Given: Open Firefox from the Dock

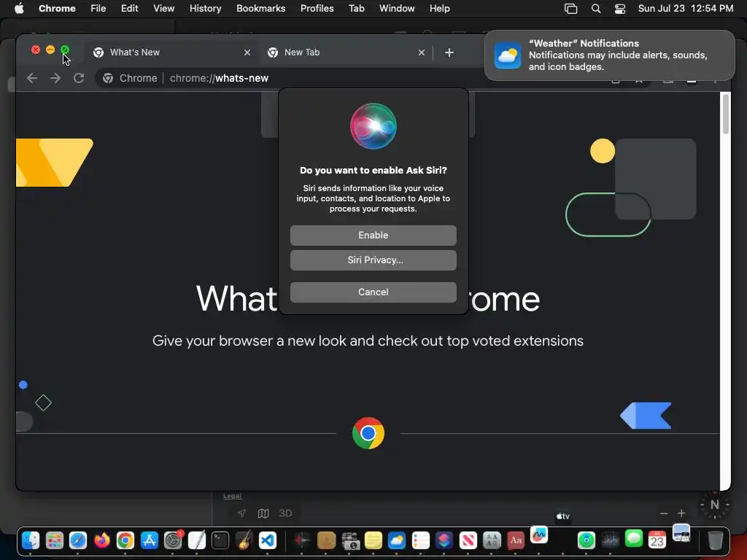Looking at the screenshot, I should tap(101, 540).
